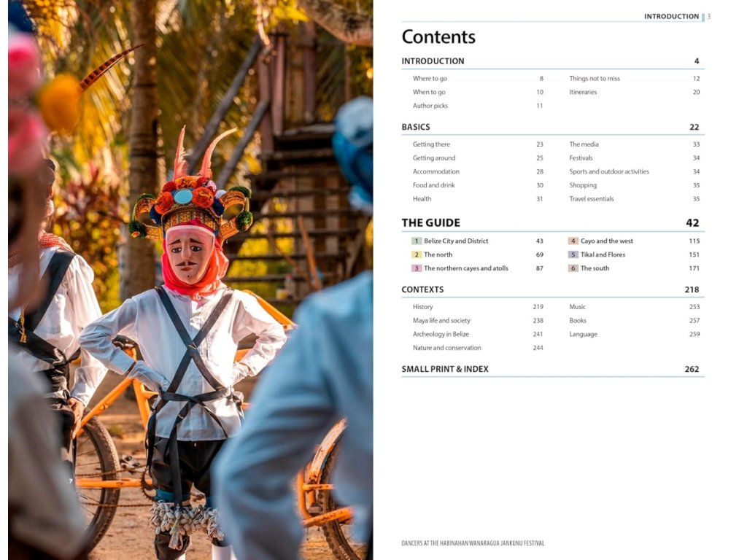Select the yellow chapter 2 badge
Viewport: 747px width, 560px height.
coord(417,254)
